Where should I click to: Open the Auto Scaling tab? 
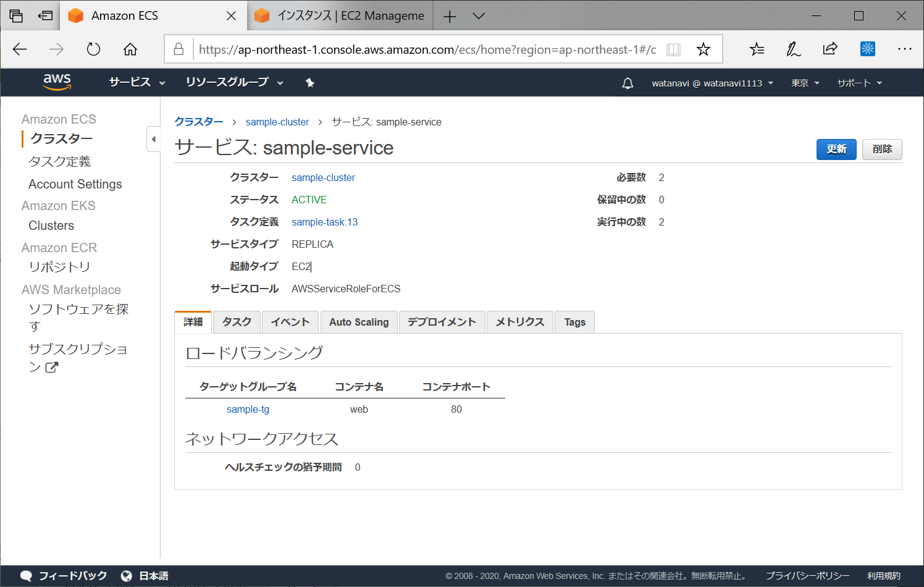pyautogui.click(x=359, y=322)
